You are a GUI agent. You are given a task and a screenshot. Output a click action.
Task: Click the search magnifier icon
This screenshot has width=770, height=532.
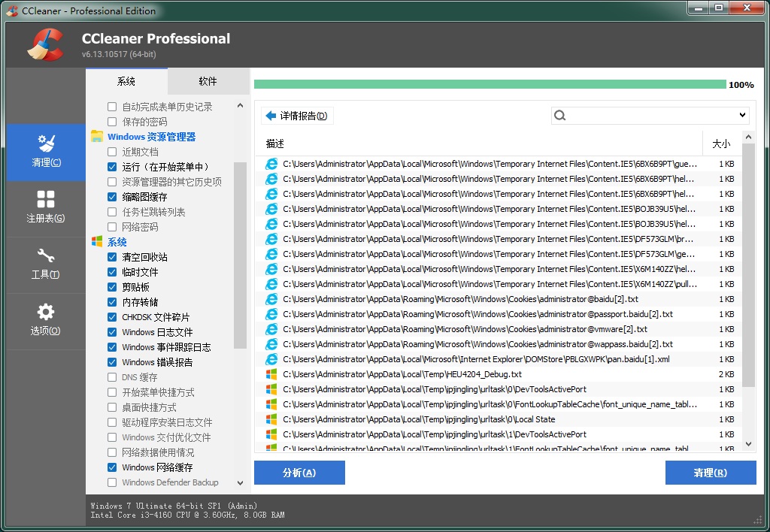pyautogui.click(x=559, y=115)
